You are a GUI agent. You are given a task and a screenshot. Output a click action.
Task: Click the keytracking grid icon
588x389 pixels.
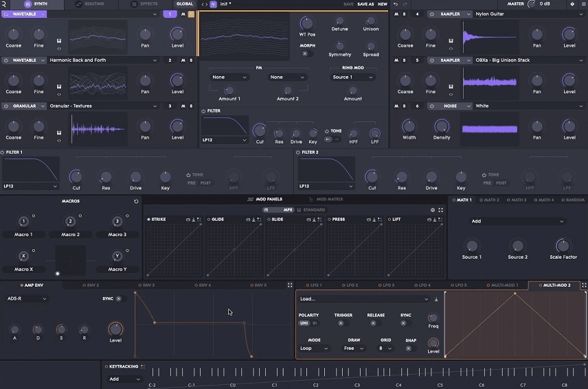(x=143, y=366)
